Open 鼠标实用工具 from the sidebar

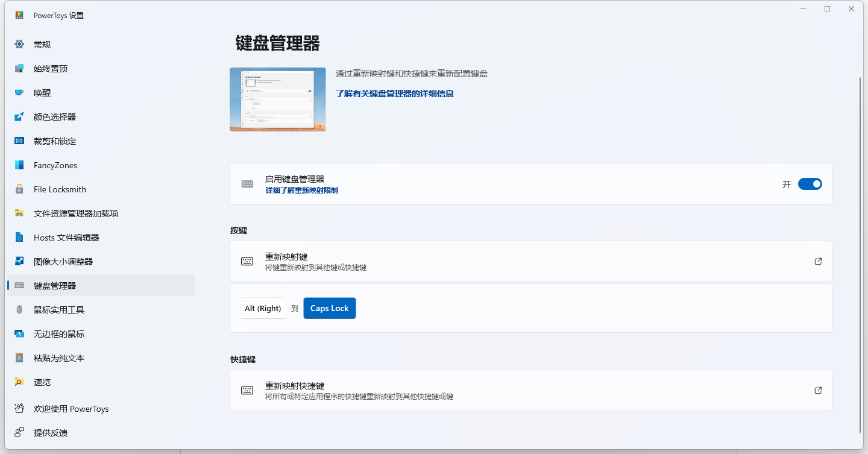point(101,309)
